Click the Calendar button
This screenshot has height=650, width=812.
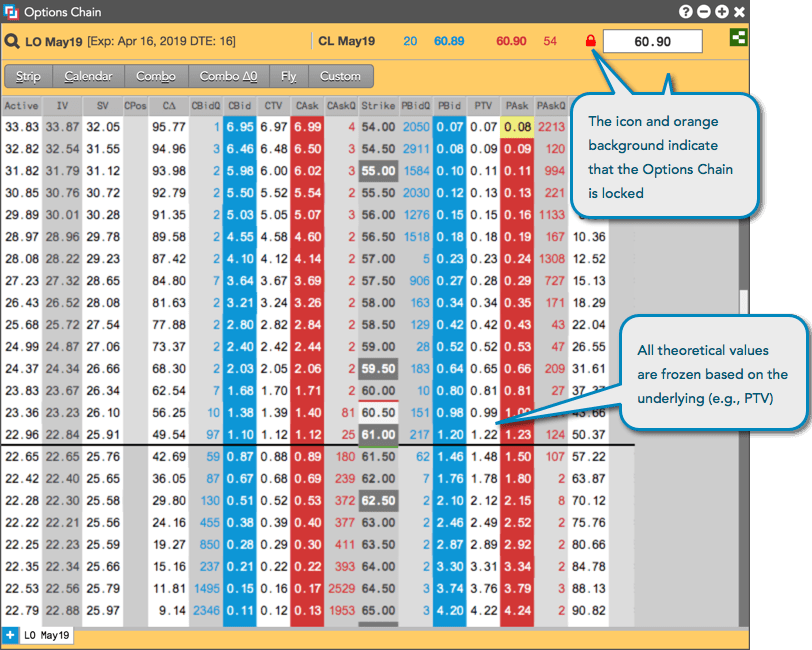89,76
